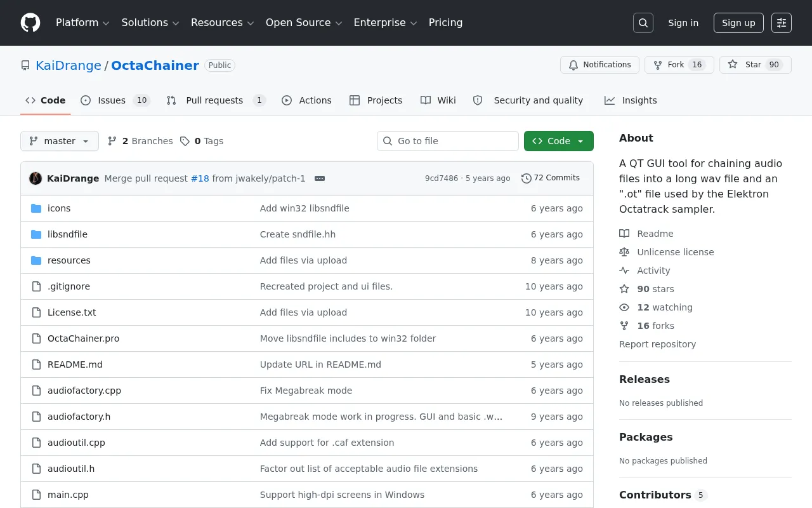The image size is (812, 508).
Task: Open the 2 Branches link
Action: (140, 141)
